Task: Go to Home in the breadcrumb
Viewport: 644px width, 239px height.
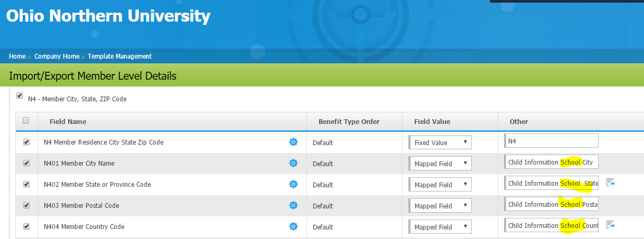Action: click(x=17, y=56)
